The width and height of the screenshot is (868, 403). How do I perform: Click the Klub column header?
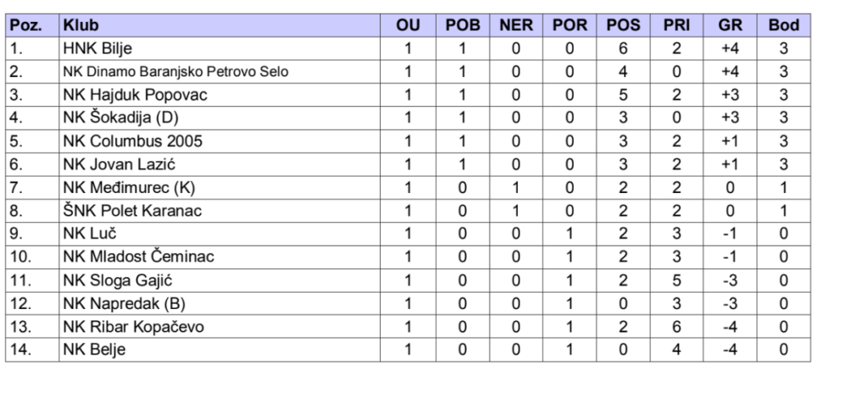coord(81,26)
